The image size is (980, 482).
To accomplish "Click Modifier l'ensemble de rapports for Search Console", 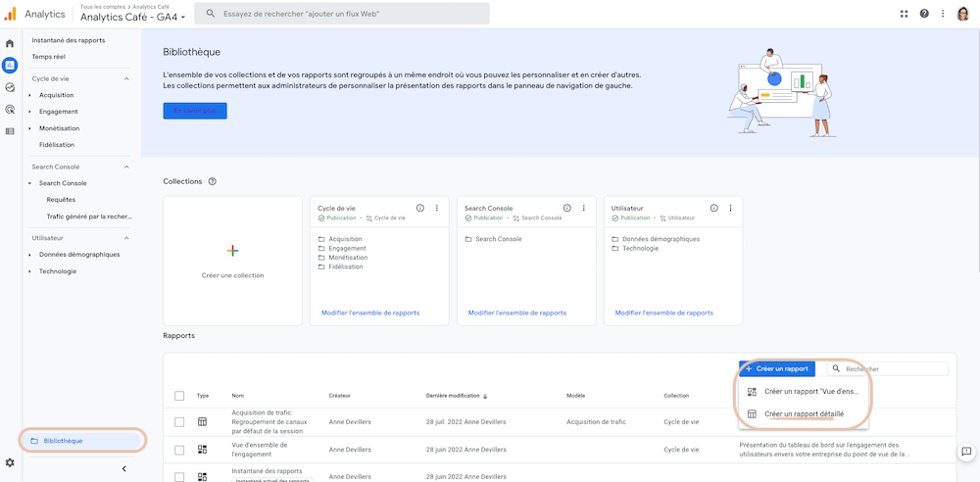I will [x=517, y=313].
